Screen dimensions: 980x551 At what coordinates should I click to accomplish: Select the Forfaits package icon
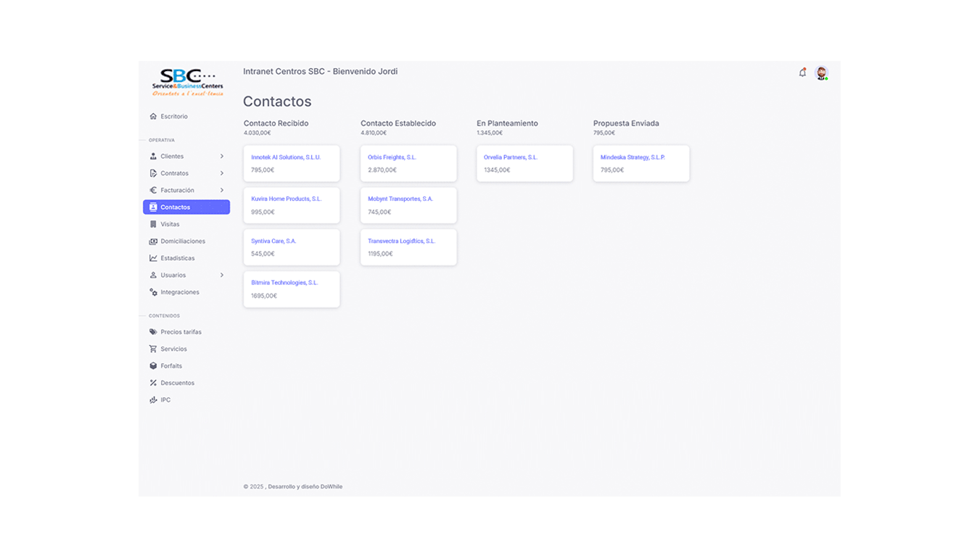[152, 365]
